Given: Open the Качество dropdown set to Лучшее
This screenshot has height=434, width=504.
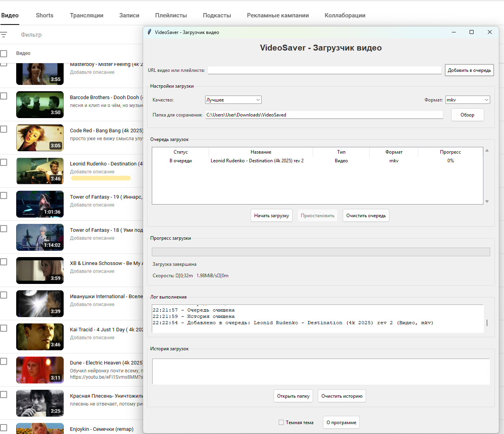Looking at the screenshot, I should pos(233,100).
